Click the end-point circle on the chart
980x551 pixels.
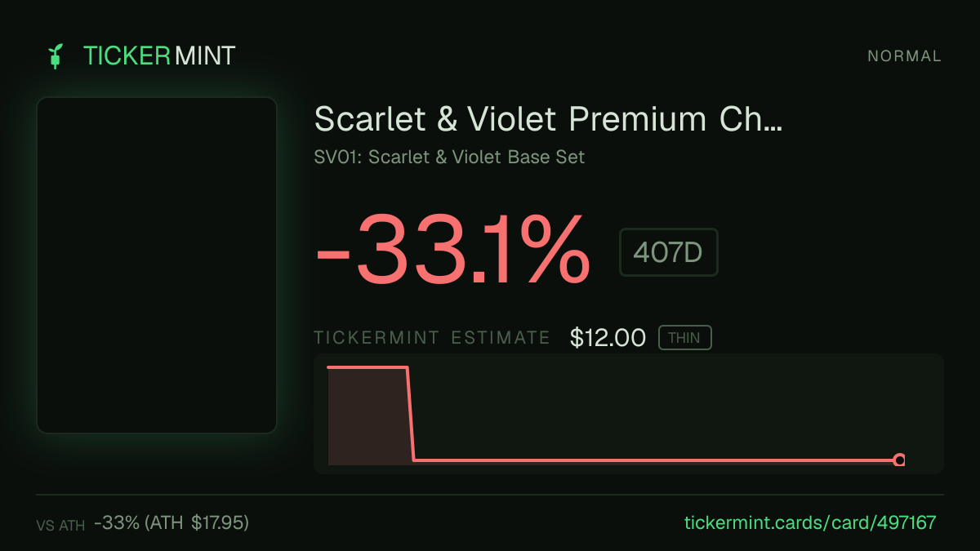pos(899,460)
